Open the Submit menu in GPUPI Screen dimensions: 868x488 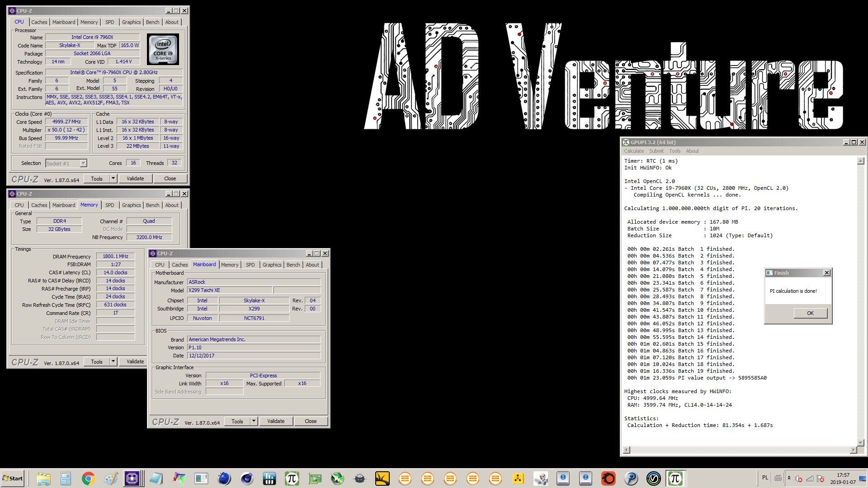pos(656,151)
